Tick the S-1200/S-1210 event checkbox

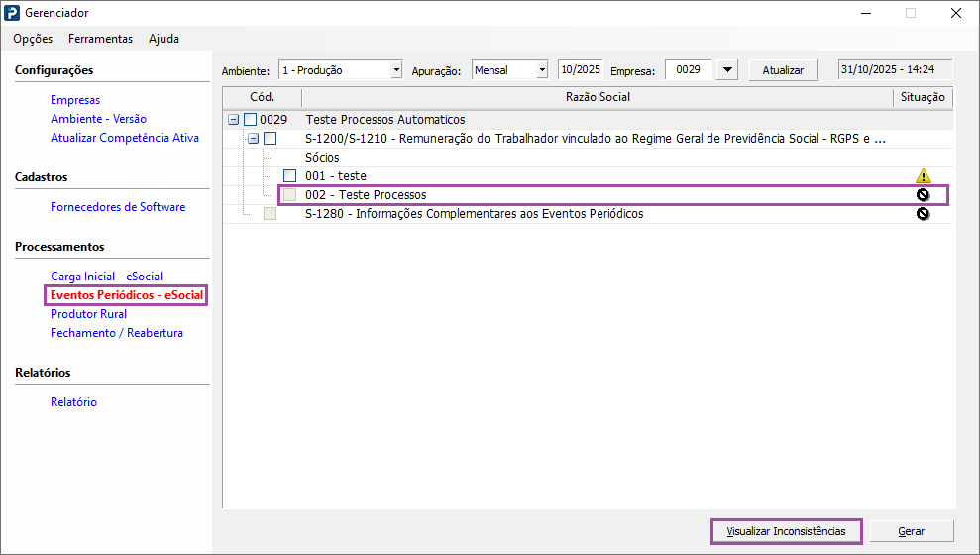(x=270, y=139)
